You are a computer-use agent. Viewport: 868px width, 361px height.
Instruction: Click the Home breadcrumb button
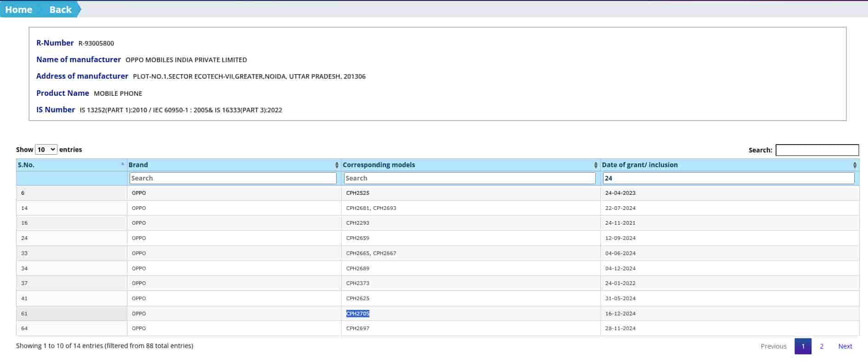click(18, 10)
